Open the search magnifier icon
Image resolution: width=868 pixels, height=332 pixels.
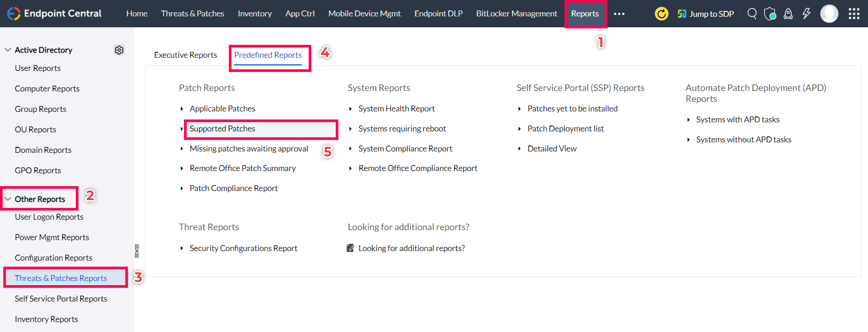pos(752,14)
